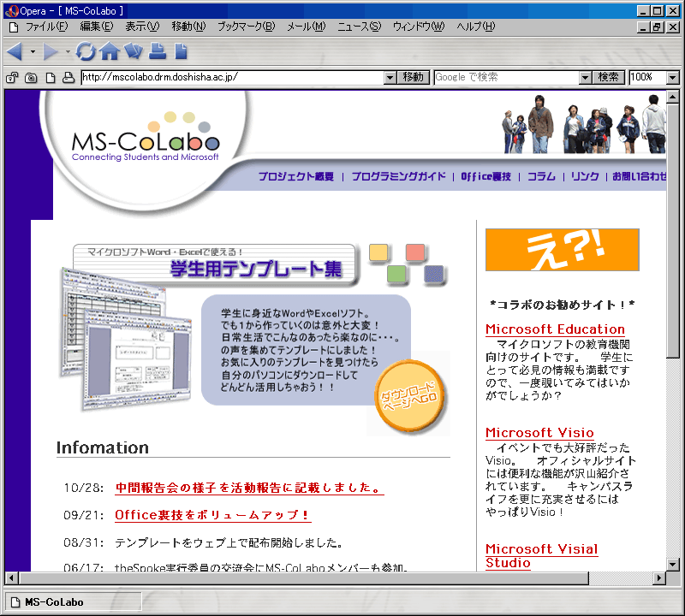The image size is (685, 616).
Task: Click the orange え?! banner
Action: click(563, 250)
